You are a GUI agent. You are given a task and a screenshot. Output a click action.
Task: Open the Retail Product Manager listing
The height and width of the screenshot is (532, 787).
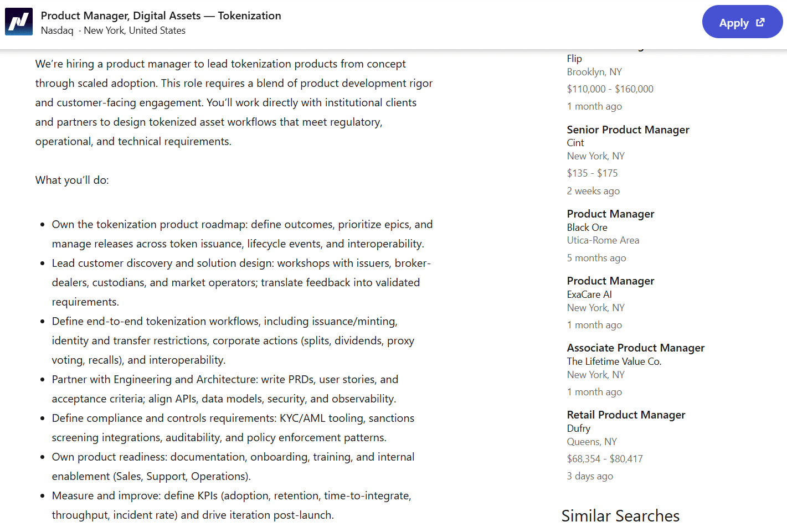pyautogui.click(x=626, y=415)
